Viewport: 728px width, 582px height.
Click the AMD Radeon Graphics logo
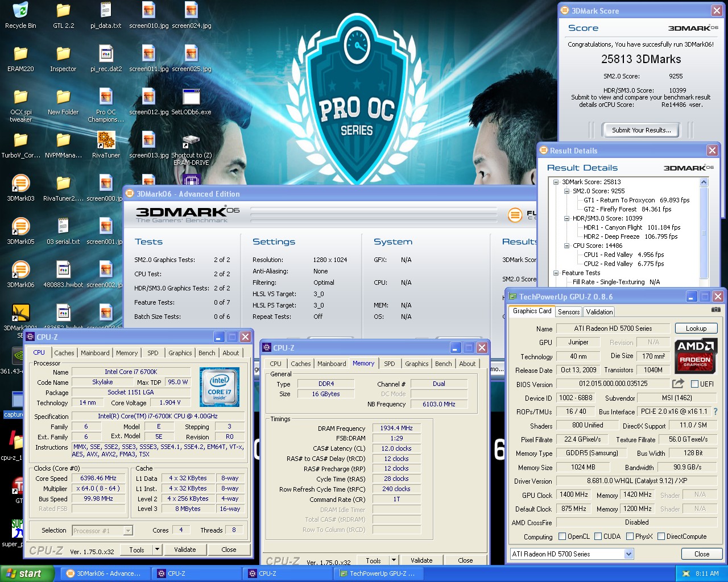[695, 356]
